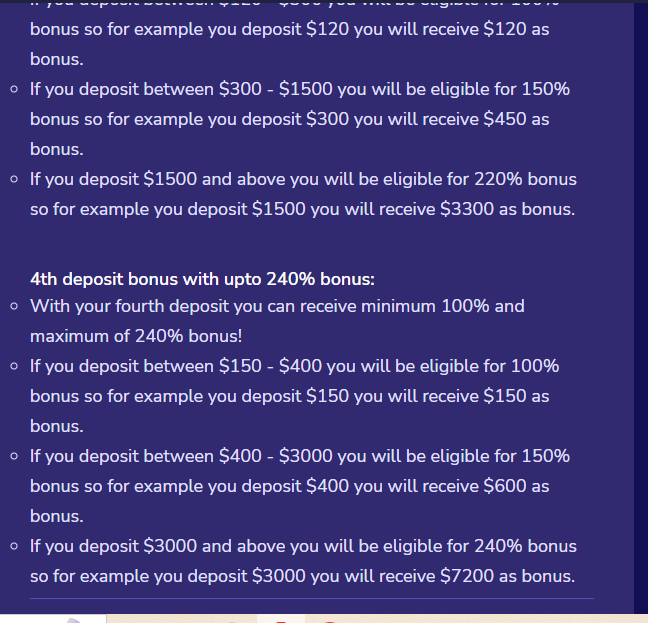Click the bullet beside the '$1500 and above' deposit item
Viewport: 648px width, 623px height.
click(14, 179)
